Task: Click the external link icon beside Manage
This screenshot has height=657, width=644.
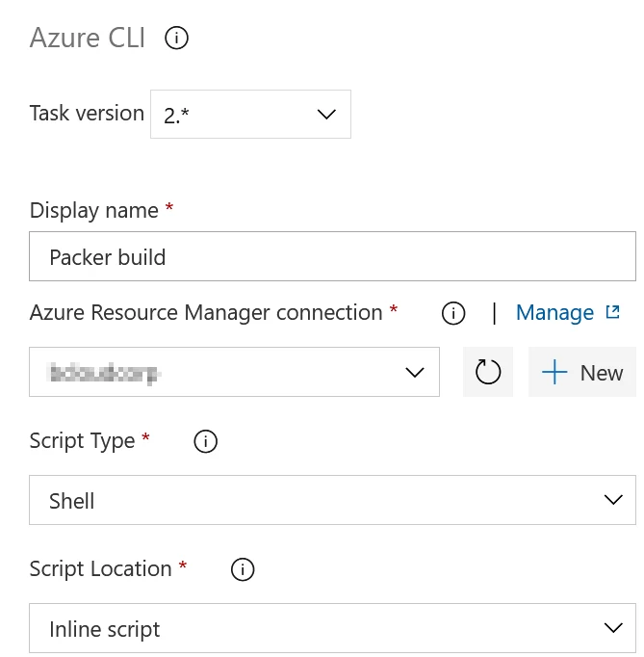Action: pos(612,312)
